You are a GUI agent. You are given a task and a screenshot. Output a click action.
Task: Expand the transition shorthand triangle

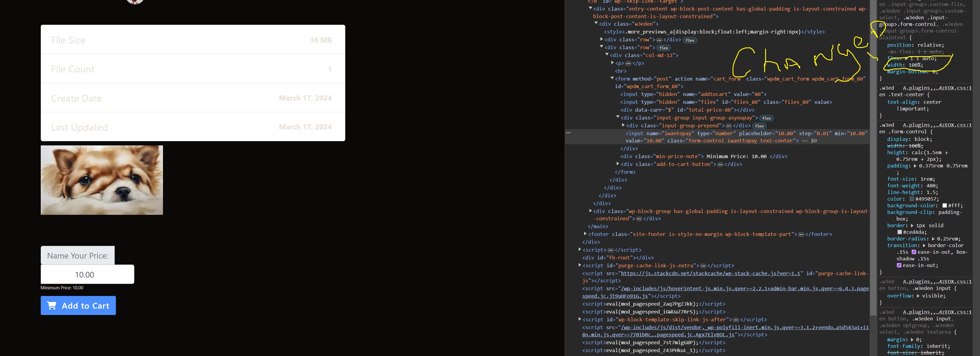[x=924, y=245]
